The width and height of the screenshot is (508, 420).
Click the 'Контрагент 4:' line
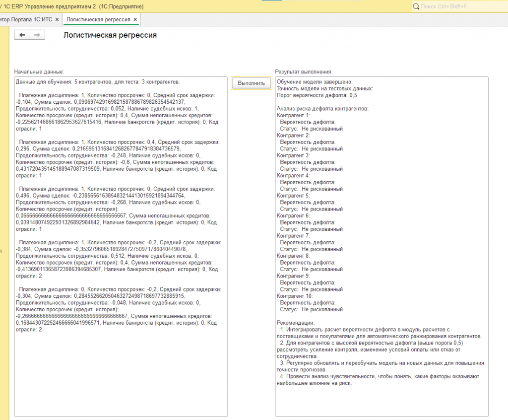[x=293, y=176]
